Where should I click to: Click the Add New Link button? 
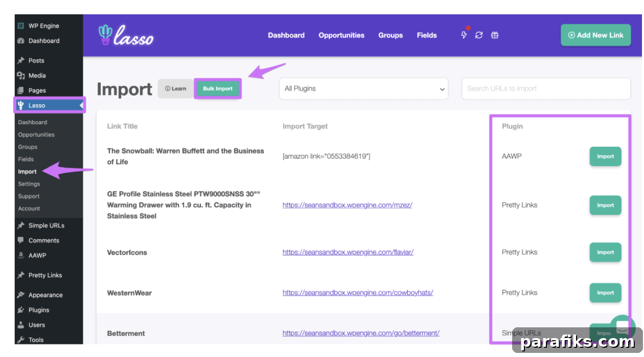coord(596,35)
